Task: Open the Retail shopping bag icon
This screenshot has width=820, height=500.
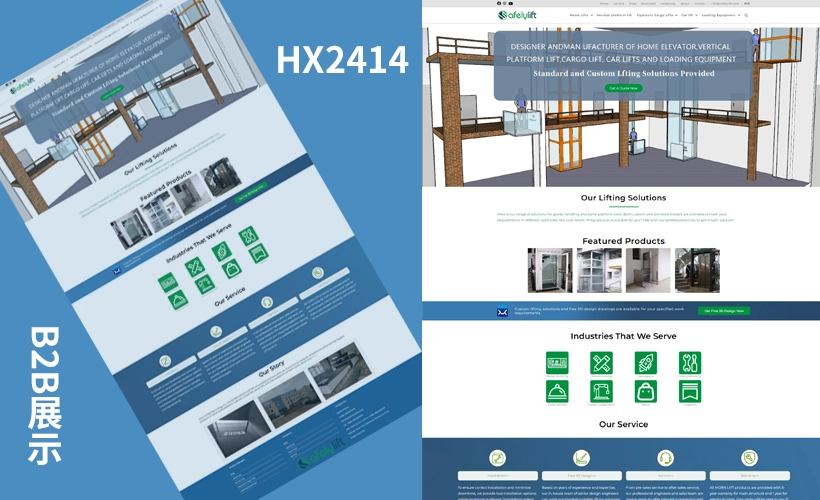Action: (646, 391)
